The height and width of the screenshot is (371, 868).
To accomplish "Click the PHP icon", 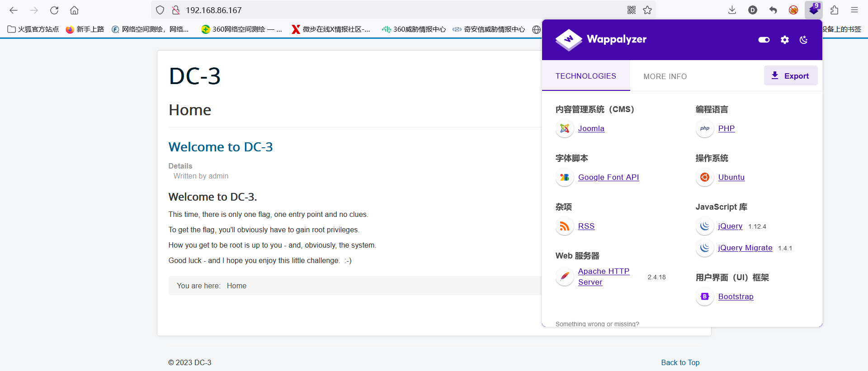I will pos(705,128).
